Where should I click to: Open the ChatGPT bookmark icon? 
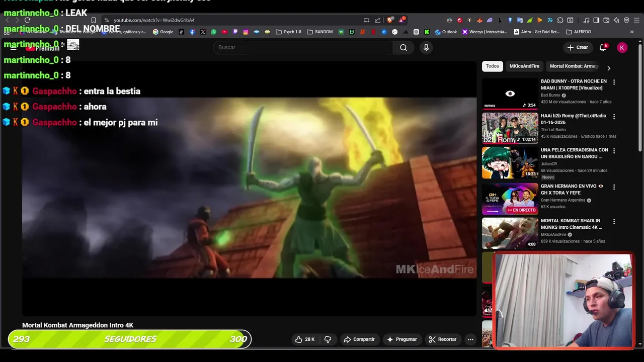click(416, 32)
